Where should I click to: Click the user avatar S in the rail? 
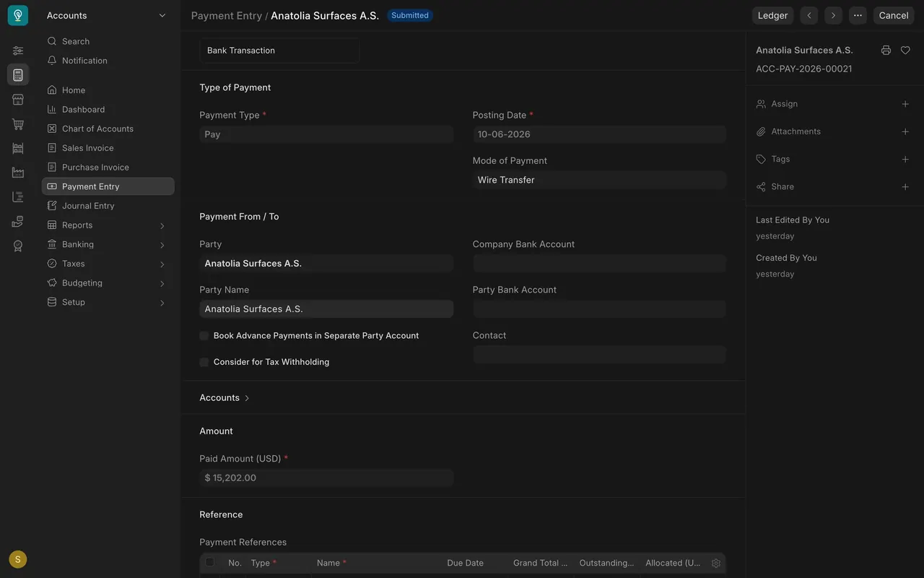point(18,559)
